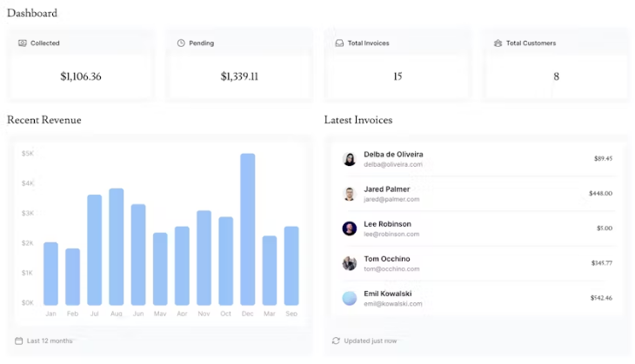Click the $1,339.11 pending amount
The height and width of the screenshot is (364, 635).
coord(239,76)
